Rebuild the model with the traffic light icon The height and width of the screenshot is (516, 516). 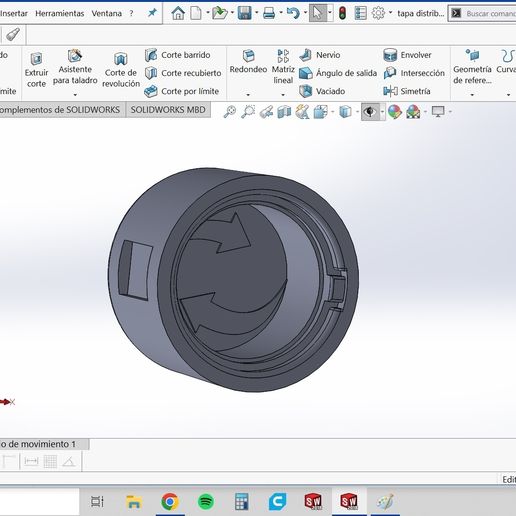(342, 13)
